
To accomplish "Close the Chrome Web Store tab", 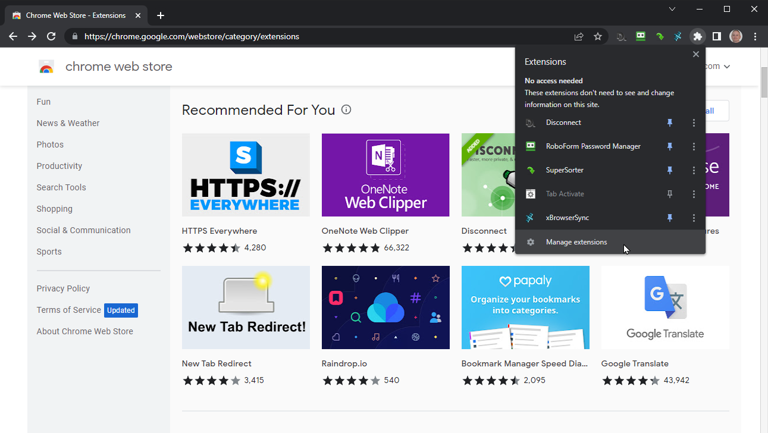I will [138, 15].
